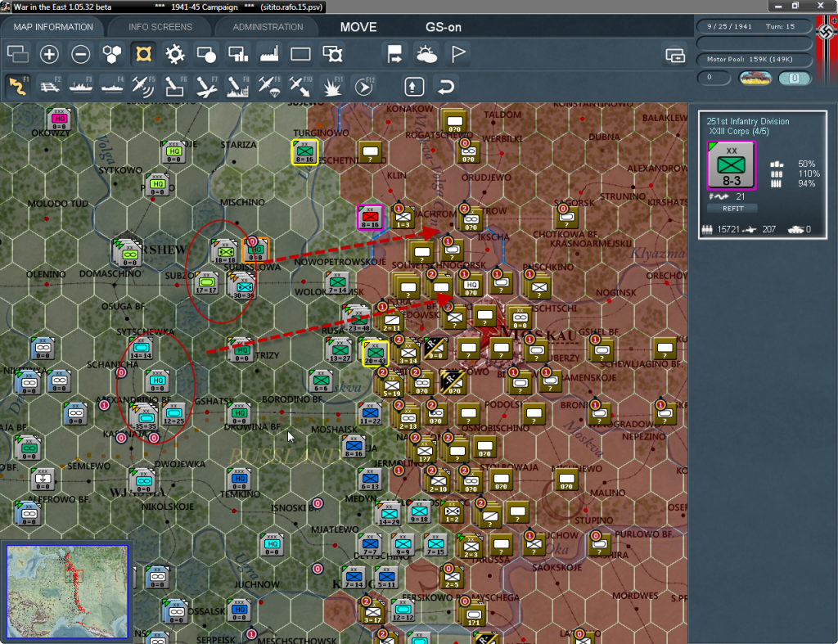Image resolution: width=838 pixels, height=644 pixels.
Task: Select Bomb city mode (F8) icon
Action: [x=237, y=86]
